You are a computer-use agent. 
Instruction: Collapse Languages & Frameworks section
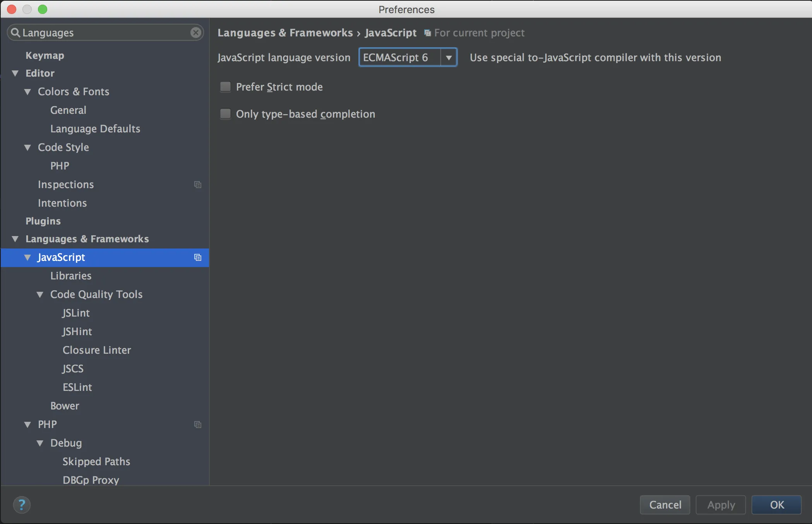point(15,239)
